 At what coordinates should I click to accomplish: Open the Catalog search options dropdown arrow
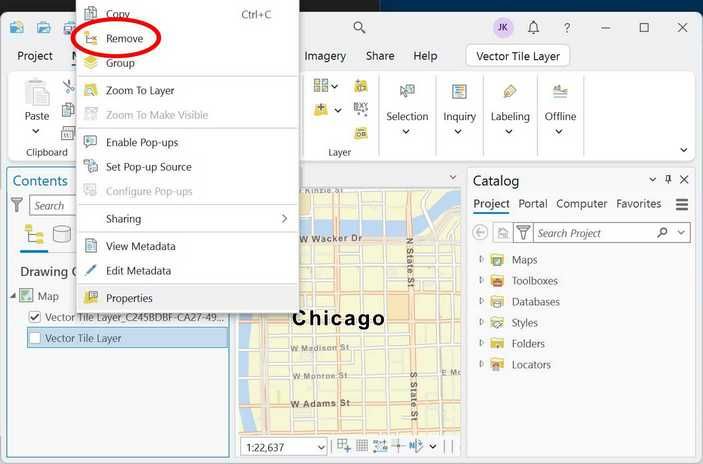(x=681, y=232)
